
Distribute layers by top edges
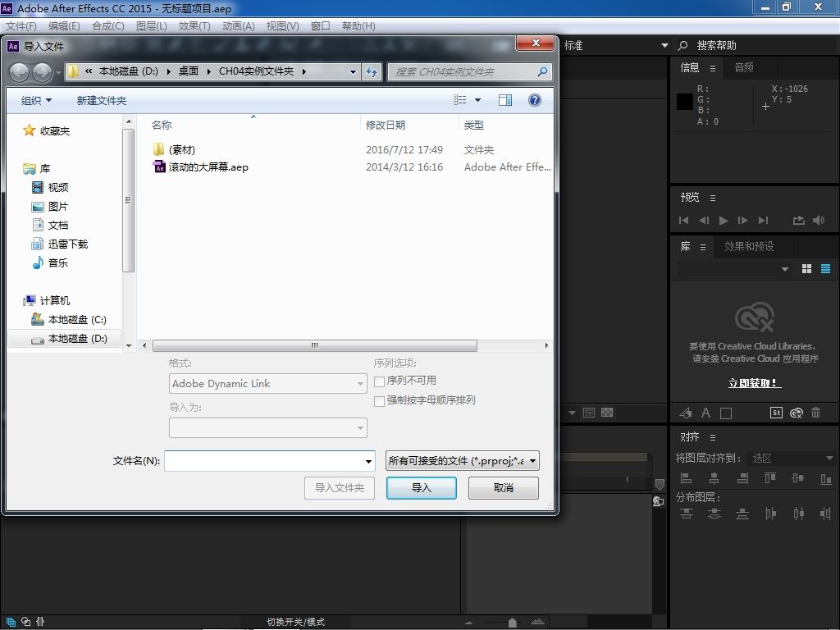(x=687, y=514)
